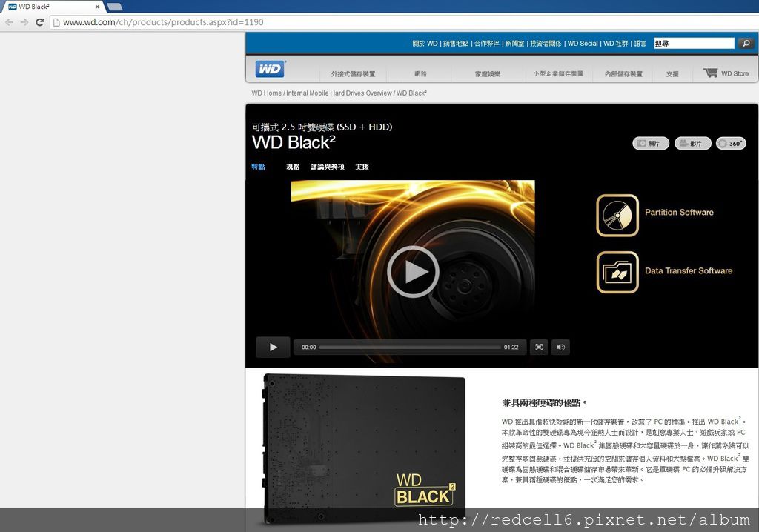Click the large play button over the video

pos(413,272)
